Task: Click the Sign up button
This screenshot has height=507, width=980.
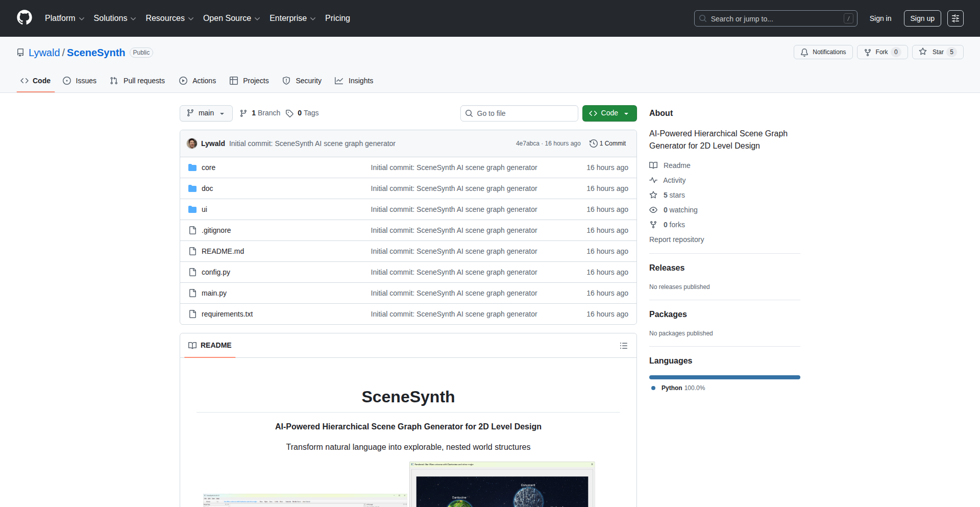Action: pos(922,18)
